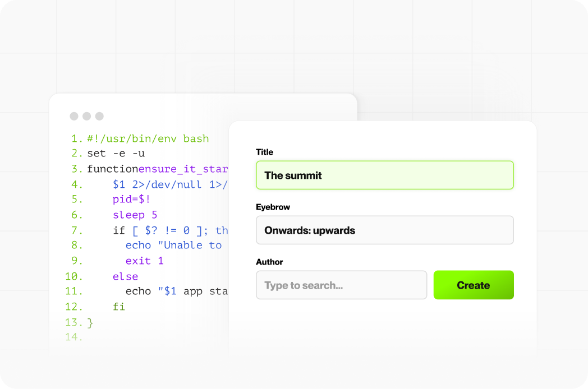Click the "set -e -u" code line
Viewport: 588px width, 389px height.
point(116,153)
